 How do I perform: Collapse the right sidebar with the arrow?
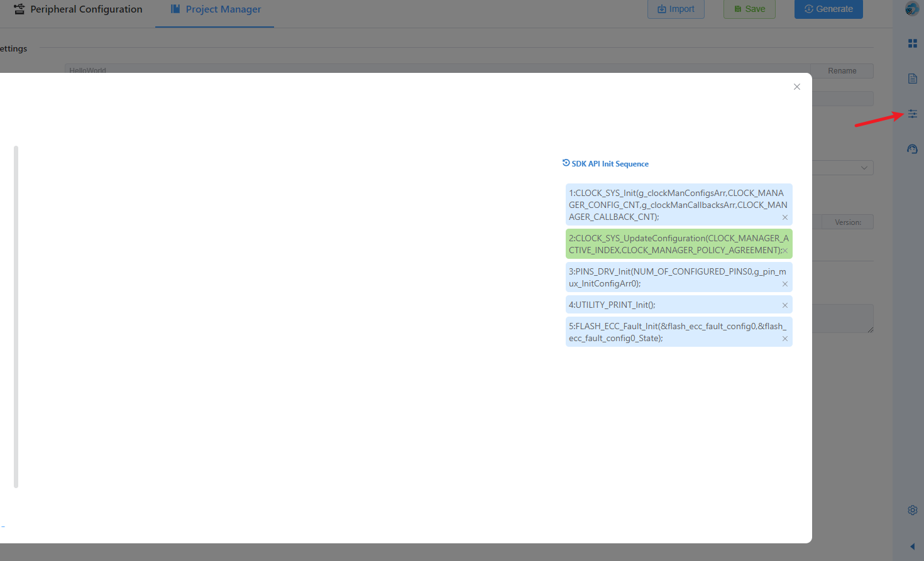tap(912, 547)
